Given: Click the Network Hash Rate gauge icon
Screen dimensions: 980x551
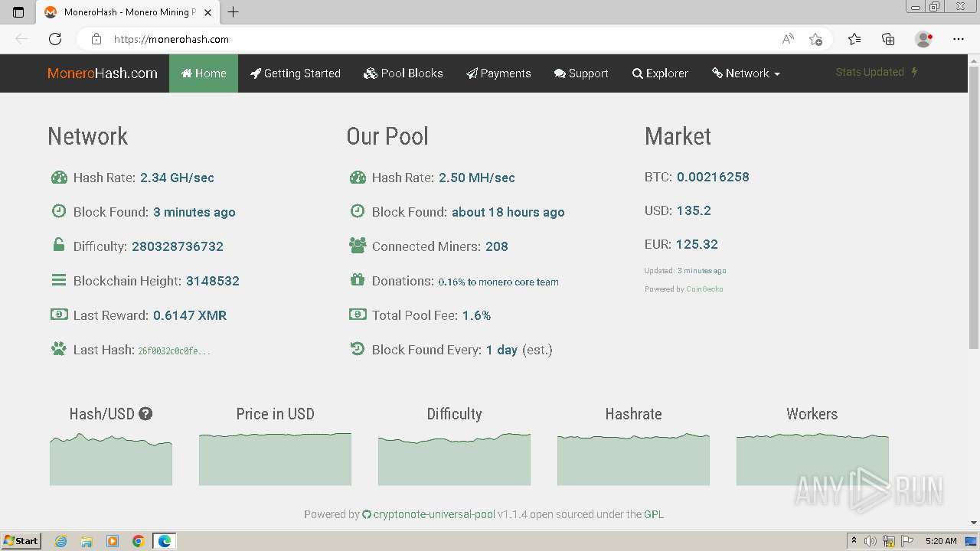Looking at the screenshot, I should pos(59,178).
